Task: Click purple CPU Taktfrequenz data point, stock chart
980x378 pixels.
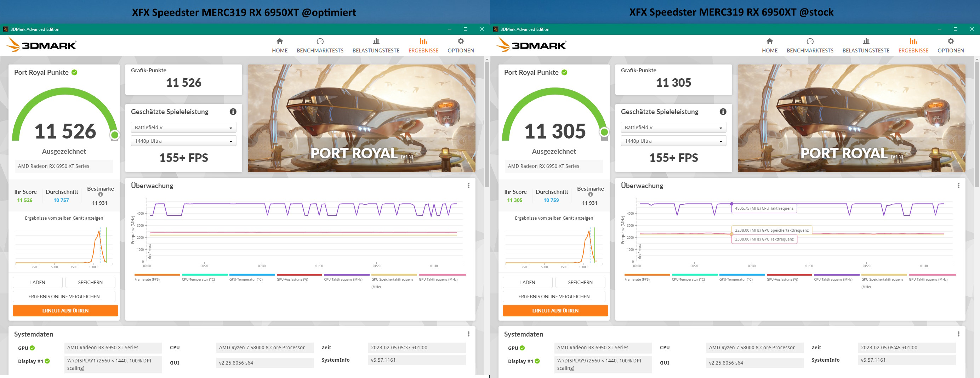Action: (x=731, y=204)
